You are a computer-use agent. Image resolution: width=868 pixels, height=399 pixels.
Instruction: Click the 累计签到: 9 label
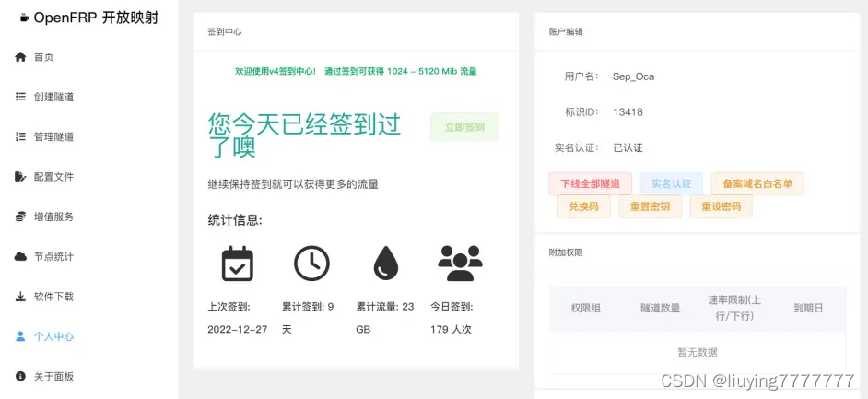[x=308, y=307]
